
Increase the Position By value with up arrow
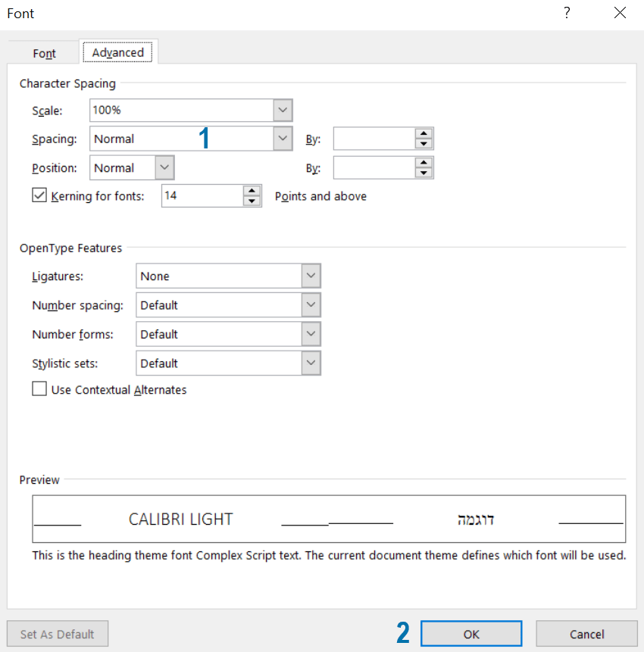(x=424, y=163)
